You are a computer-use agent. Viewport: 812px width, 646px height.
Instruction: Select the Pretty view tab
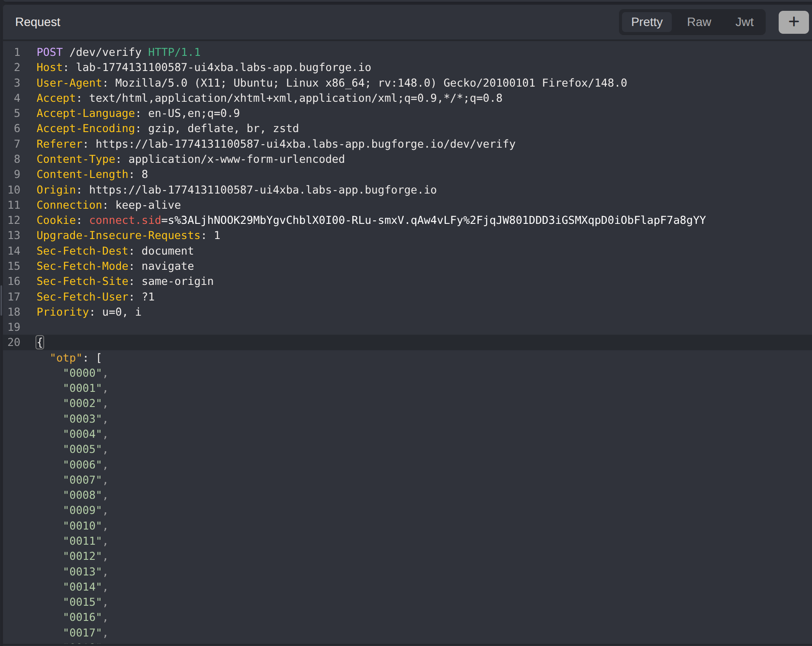[x=646, y=22]
